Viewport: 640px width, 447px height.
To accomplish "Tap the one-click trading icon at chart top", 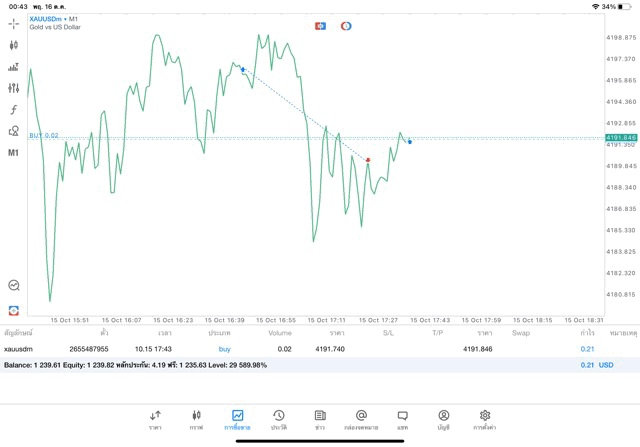I will coord(320,25).
